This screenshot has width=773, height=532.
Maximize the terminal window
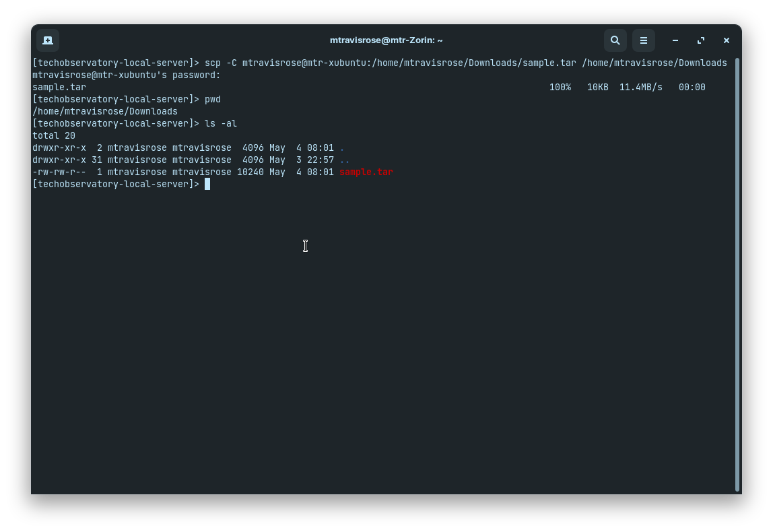coord(701,40)
